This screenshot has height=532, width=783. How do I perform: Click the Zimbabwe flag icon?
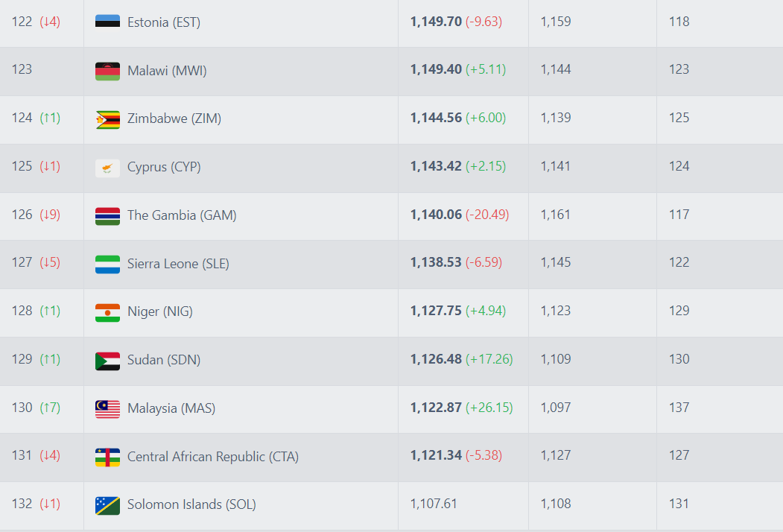(107, 119)
